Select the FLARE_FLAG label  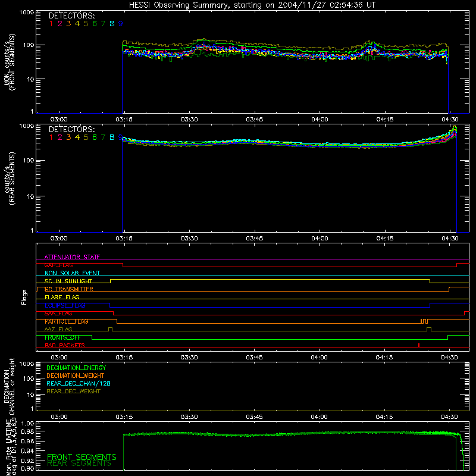tap(62, 297)
